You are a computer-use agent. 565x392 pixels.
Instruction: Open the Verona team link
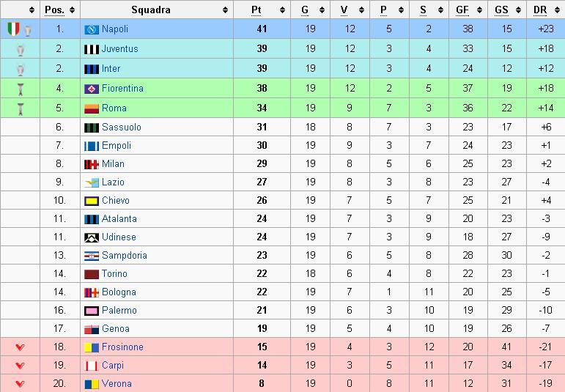(117, 383)
